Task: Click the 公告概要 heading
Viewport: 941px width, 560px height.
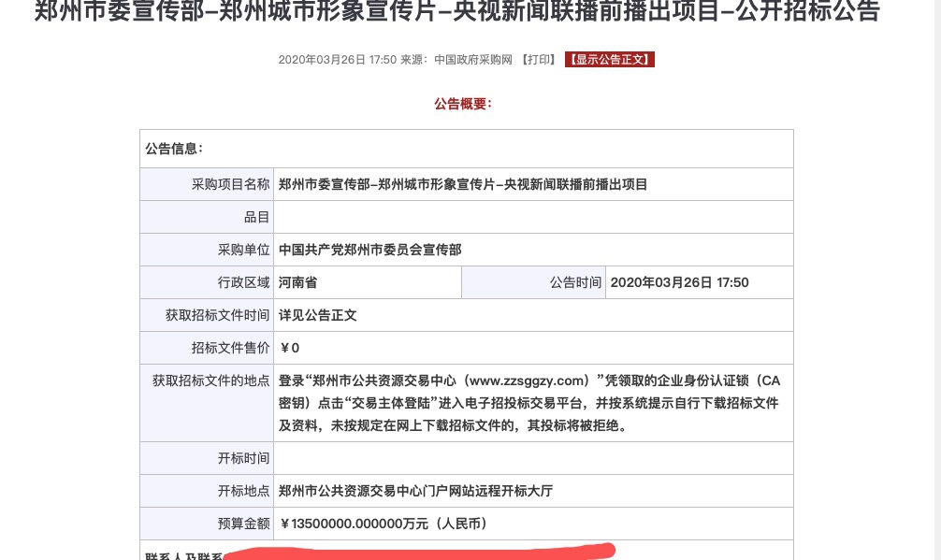Action: pos(463,104)
